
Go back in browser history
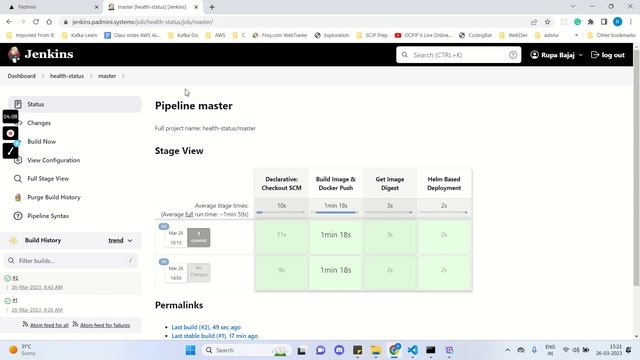tap(9, 22)
